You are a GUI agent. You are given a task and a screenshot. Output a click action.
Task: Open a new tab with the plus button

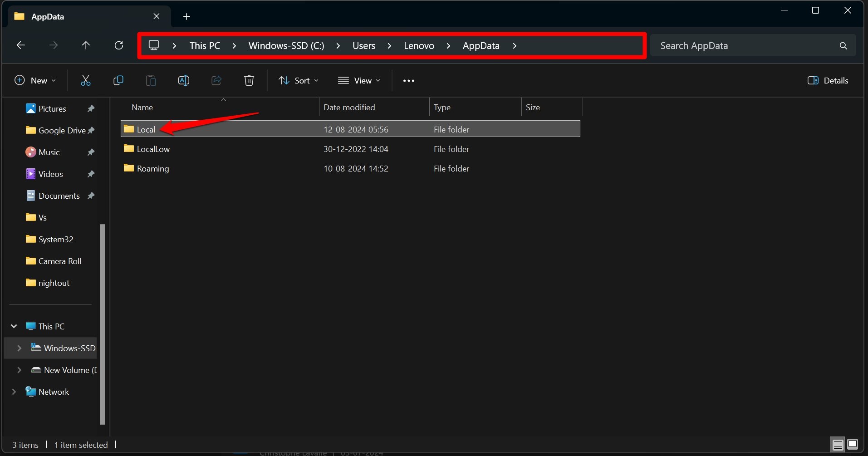pyautogui.click(x=186, y=17)
